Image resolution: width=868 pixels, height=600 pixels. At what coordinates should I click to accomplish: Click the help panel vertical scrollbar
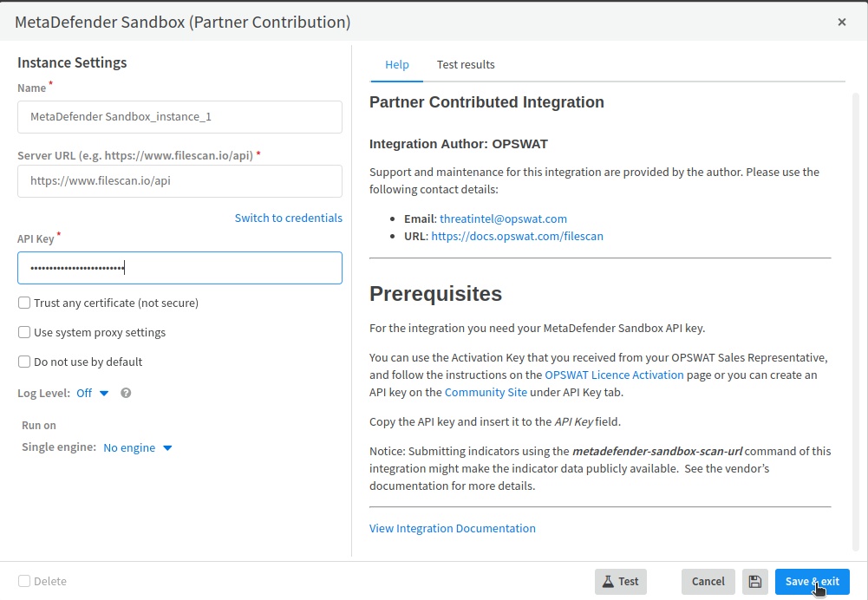(x=855, y=321)
